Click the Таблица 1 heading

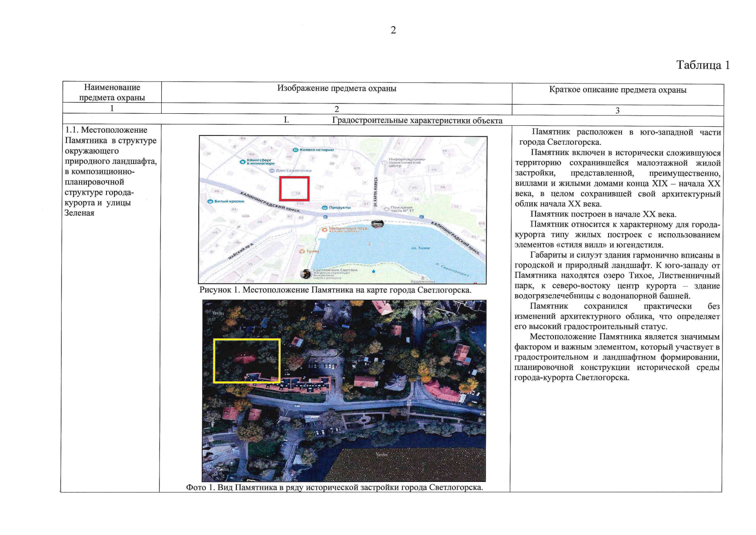click(x=703, y=65)
